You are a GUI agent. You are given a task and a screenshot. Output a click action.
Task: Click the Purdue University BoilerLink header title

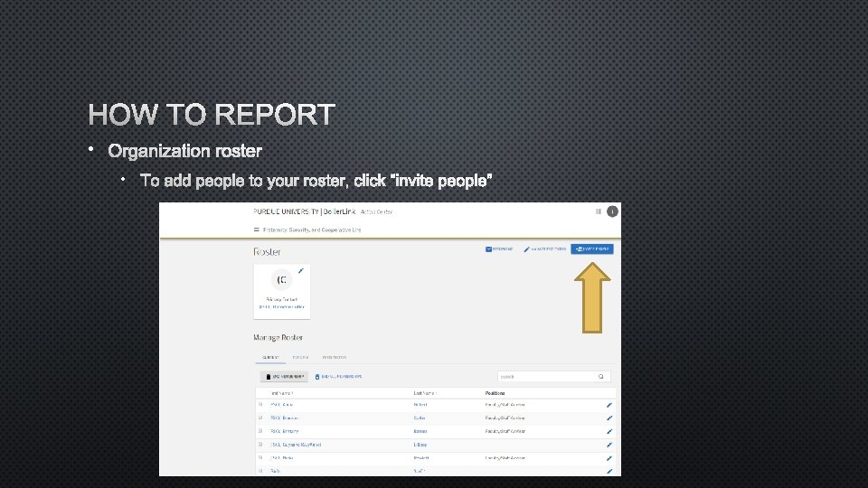(x=305, y=211)
